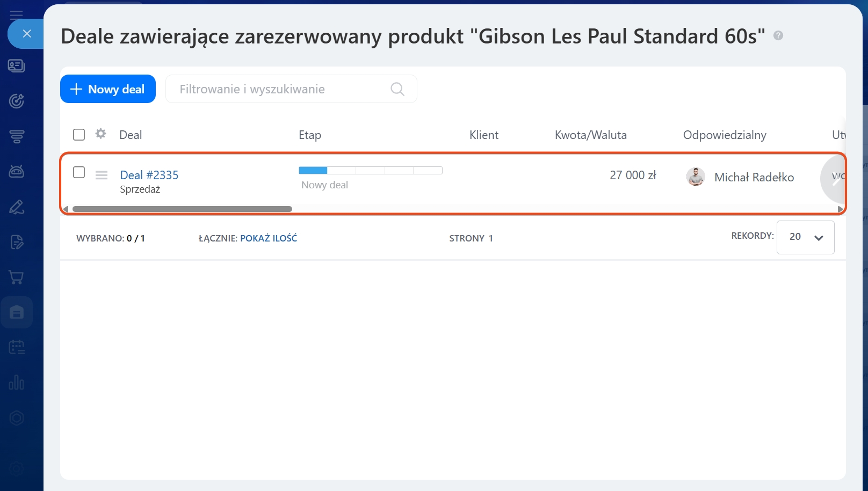Image resolution: width=868 pixels, height=491 pixels.
Task: Toggle the select all deals checkbox
Action: [x=79, y=134]
